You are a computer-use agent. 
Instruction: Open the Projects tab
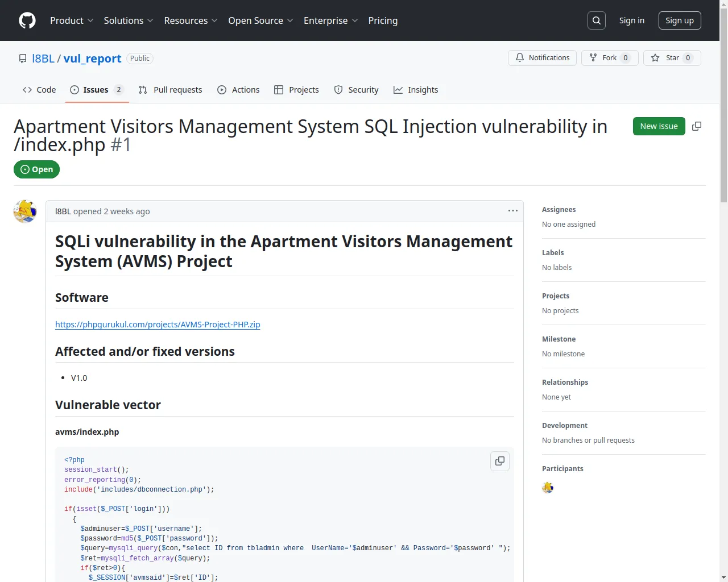[296, 90]
